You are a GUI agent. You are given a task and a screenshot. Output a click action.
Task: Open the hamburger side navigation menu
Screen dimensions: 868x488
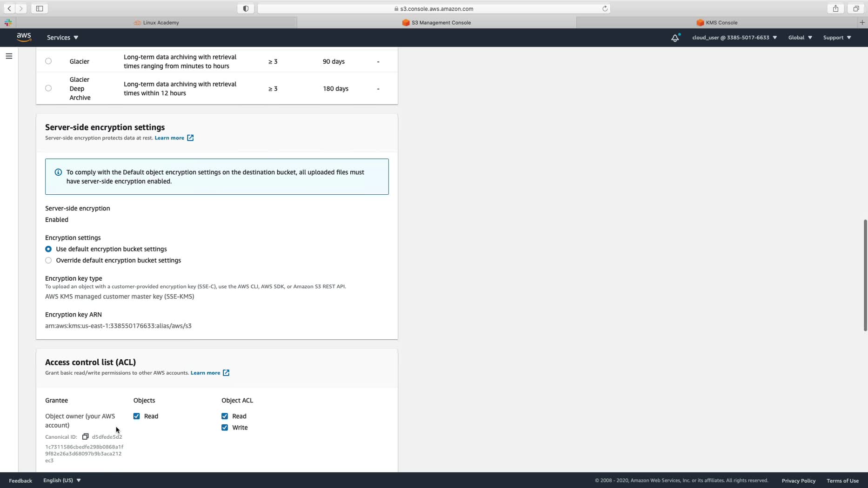[x=9, y=56]
